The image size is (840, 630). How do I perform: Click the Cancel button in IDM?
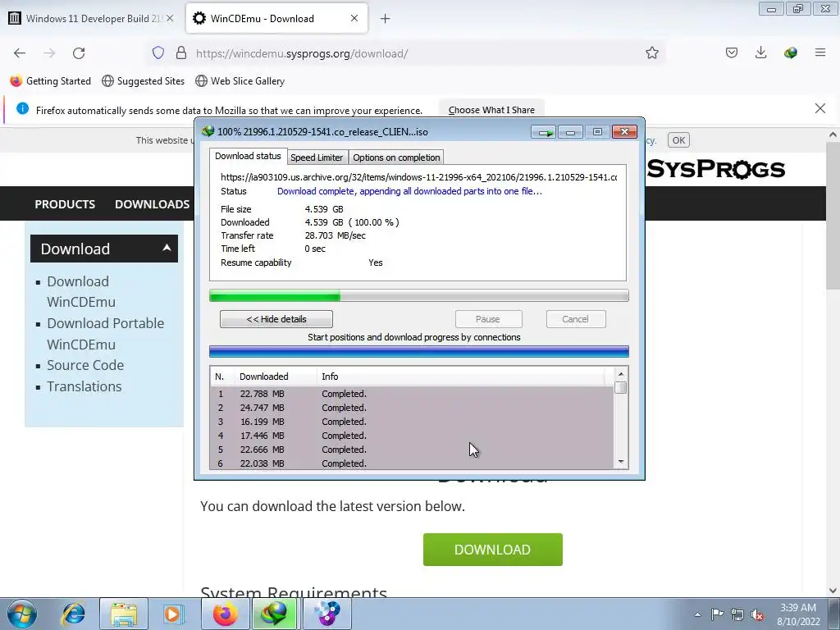click(x=575, y=319)
